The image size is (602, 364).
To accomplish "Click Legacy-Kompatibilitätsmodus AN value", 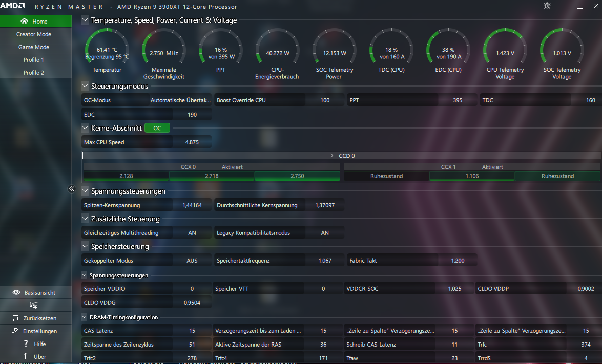I will point(325,233).
